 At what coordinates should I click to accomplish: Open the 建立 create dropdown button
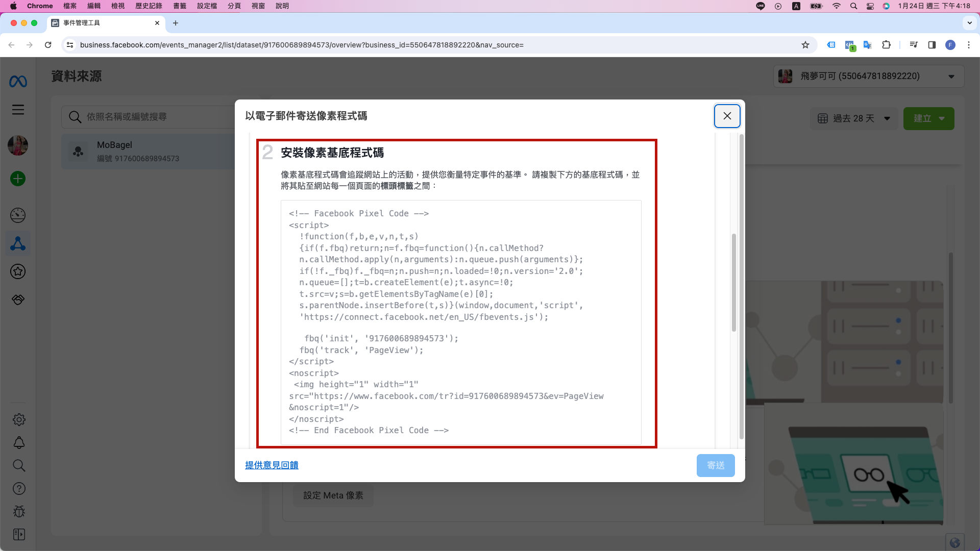[928, 118]
